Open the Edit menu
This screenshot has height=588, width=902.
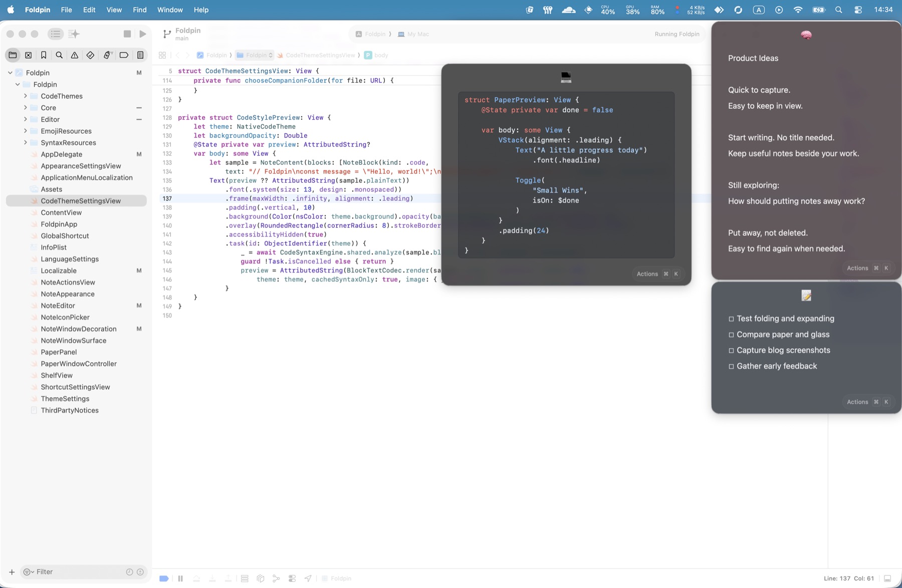point(89,10)
